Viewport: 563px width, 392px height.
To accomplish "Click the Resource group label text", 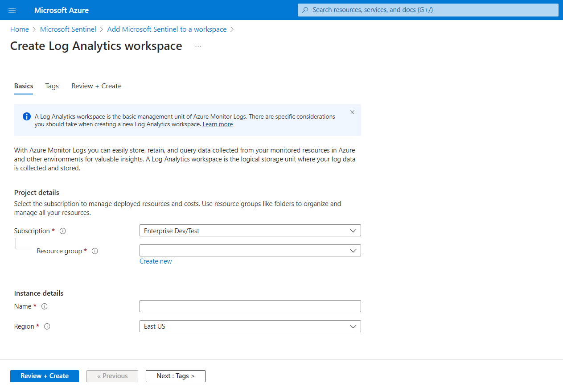I will point(59,251).
